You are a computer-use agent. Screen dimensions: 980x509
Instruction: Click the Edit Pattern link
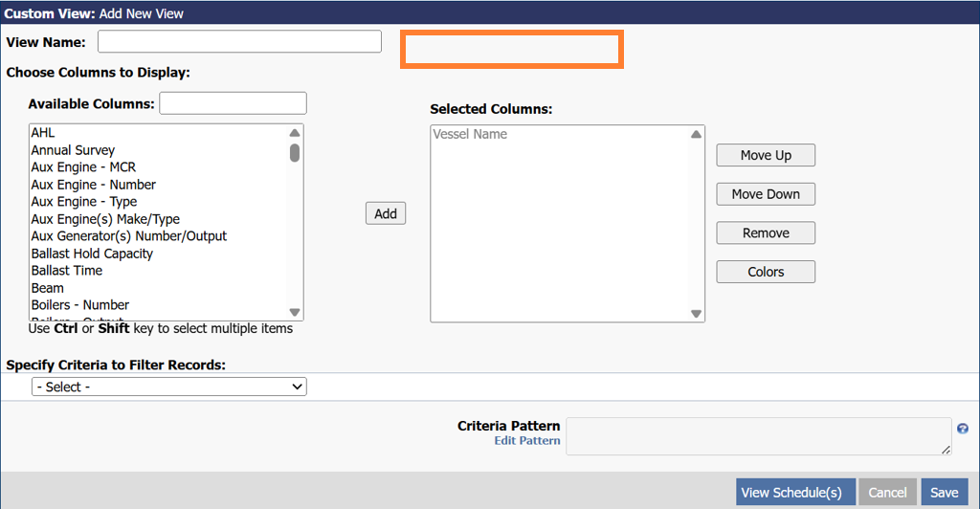pos(527,441)
